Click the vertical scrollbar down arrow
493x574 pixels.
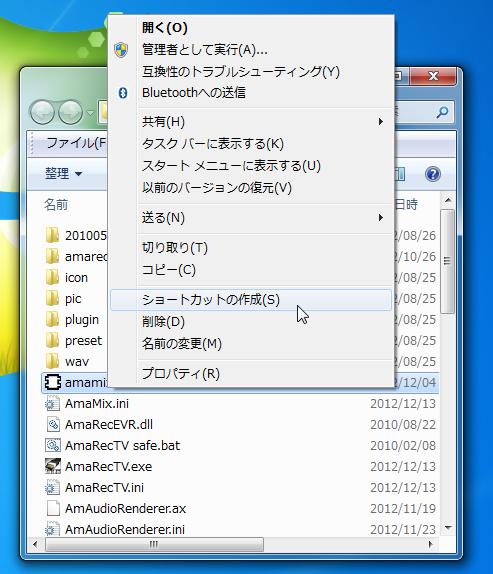(448, 528)
